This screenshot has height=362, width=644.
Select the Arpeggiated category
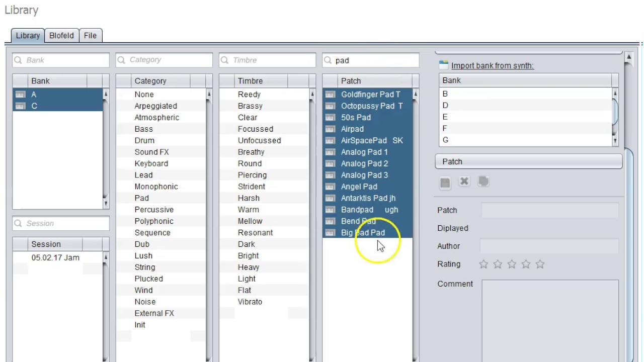tap(161, 106)
